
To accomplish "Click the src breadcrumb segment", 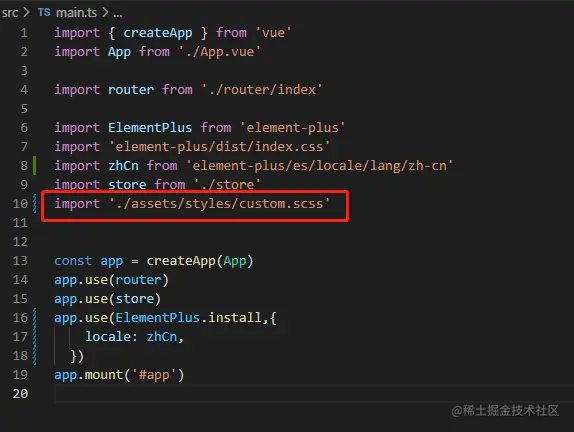I will click(10, 13).
